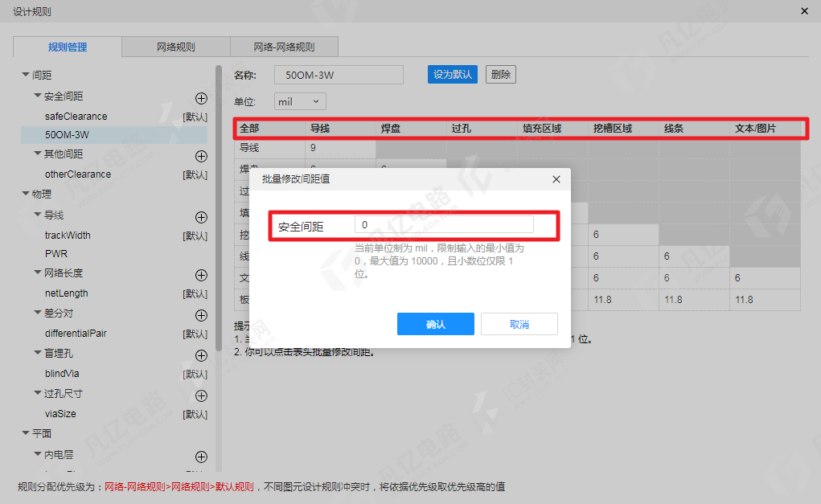This screenshot has width=821, height=504.
Task: Click the 线条 column header
Action: 694,129
